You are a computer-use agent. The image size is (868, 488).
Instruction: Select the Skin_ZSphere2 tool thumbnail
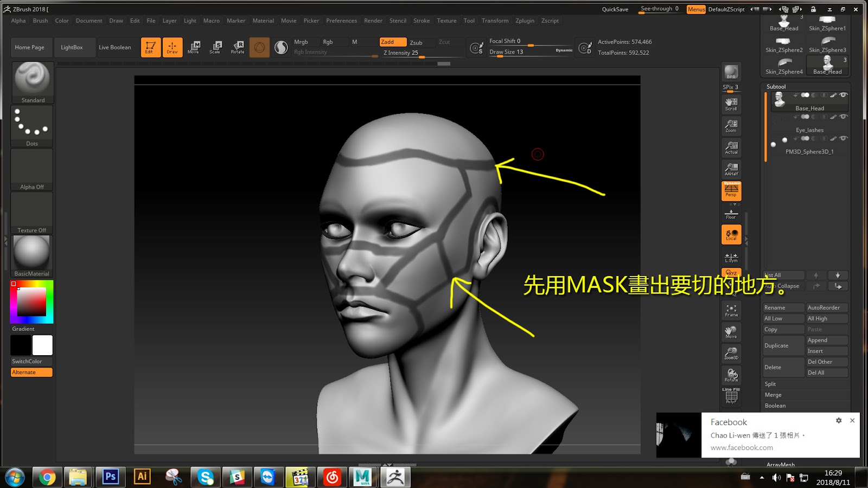[784, 44]
